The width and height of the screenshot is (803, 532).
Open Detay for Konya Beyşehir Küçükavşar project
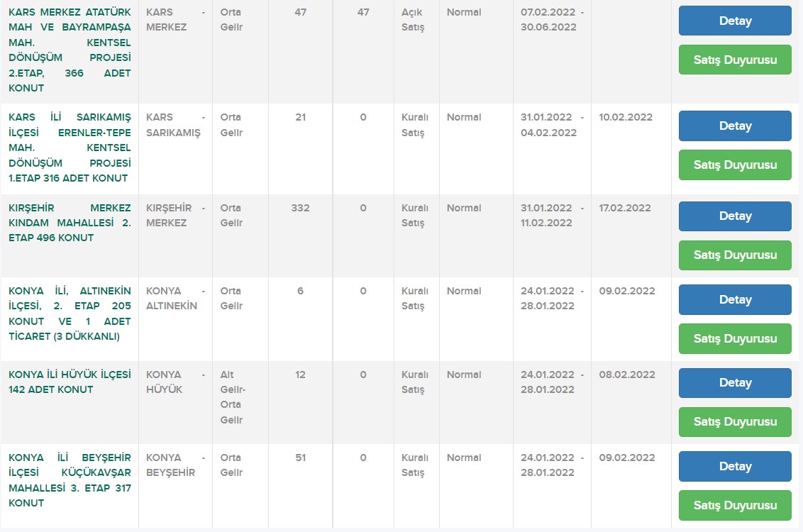tap(735, 466)
